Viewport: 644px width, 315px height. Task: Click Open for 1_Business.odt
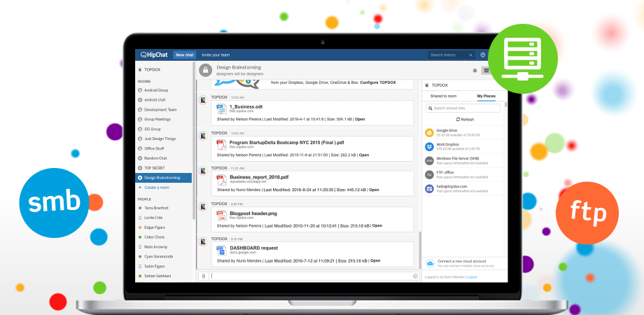point(360,120)
